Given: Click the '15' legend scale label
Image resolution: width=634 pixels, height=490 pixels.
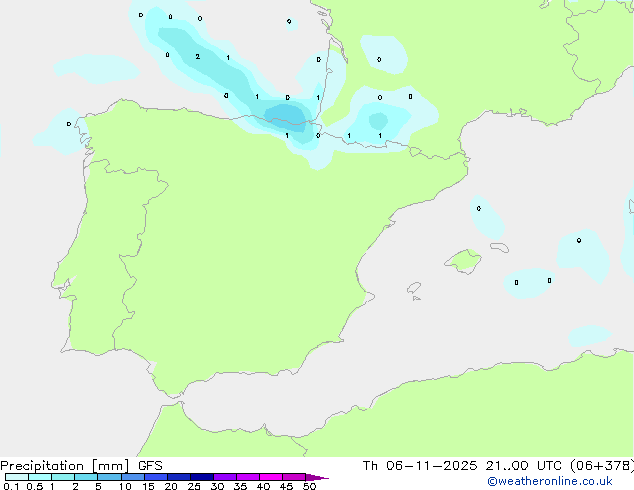Looking at the screenshot, I should [x=148, y=486].
